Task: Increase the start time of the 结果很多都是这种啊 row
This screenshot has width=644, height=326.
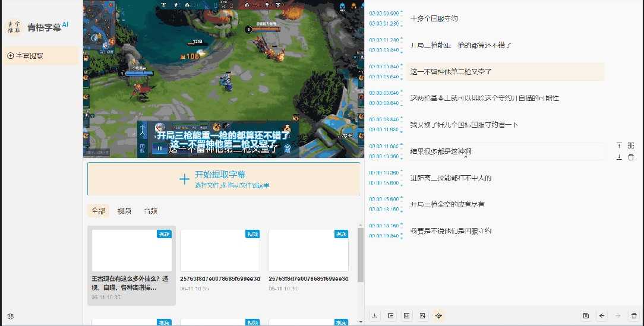Action: pyautogui.click(x=402, y=144)
